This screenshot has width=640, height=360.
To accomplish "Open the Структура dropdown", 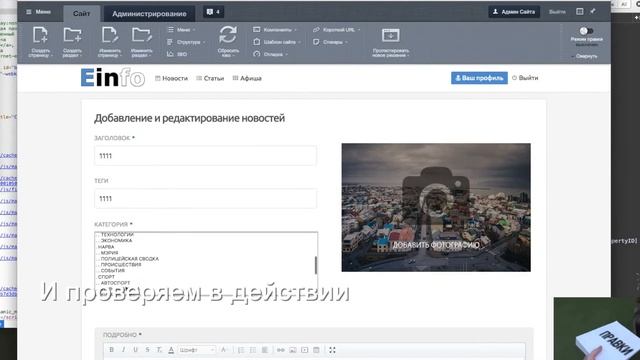I will pos(186,42).
